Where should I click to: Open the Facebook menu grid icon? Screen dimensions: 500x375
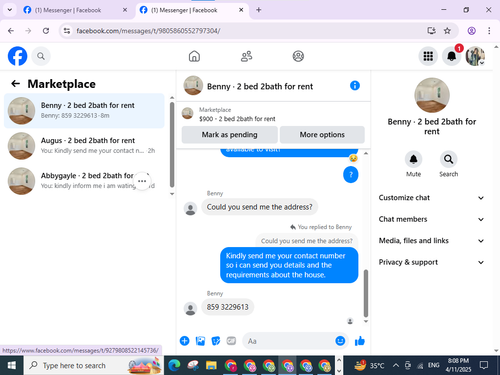[x=428, y=56]
